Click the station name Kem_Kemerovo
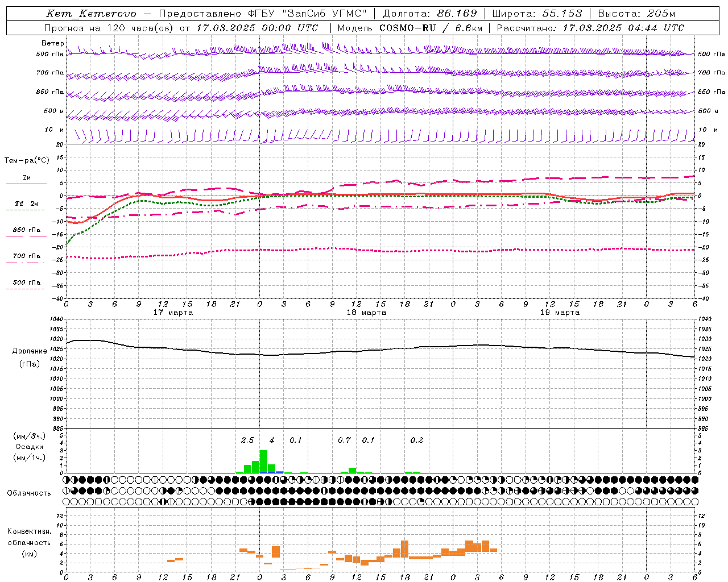 [91, 14]
